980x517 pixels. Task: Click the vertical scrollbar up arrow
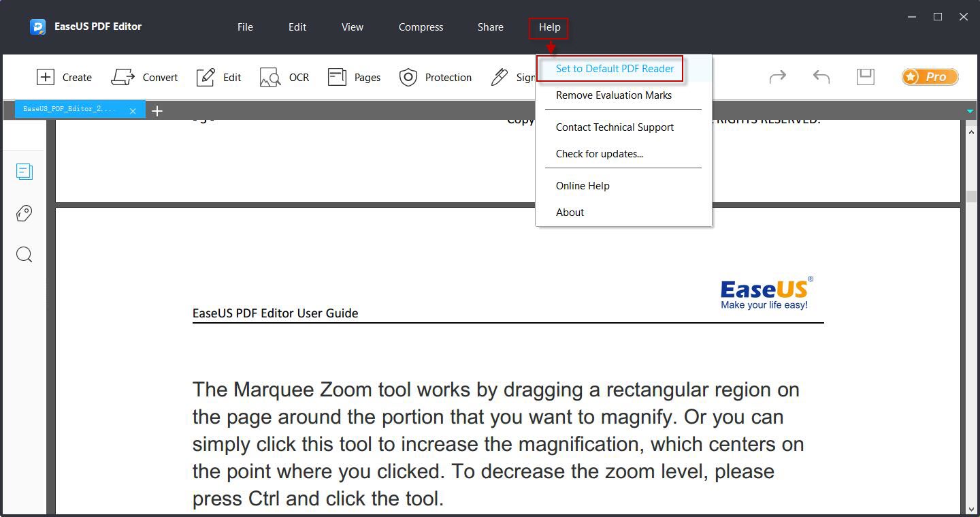(x=971, y=134)
